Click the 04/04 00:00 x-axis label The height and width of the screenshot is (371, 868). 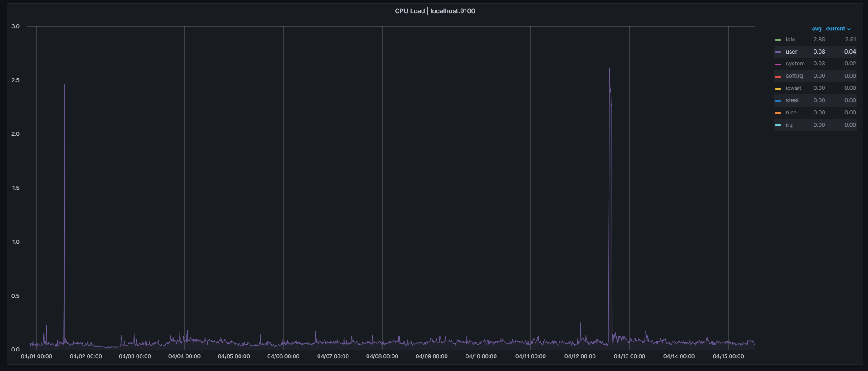point(184,356)
